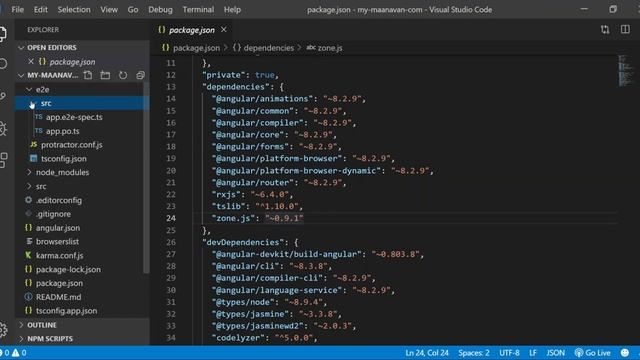Open the Terminal menu
Screen dimensions: 640x360
tap(198, 9)
